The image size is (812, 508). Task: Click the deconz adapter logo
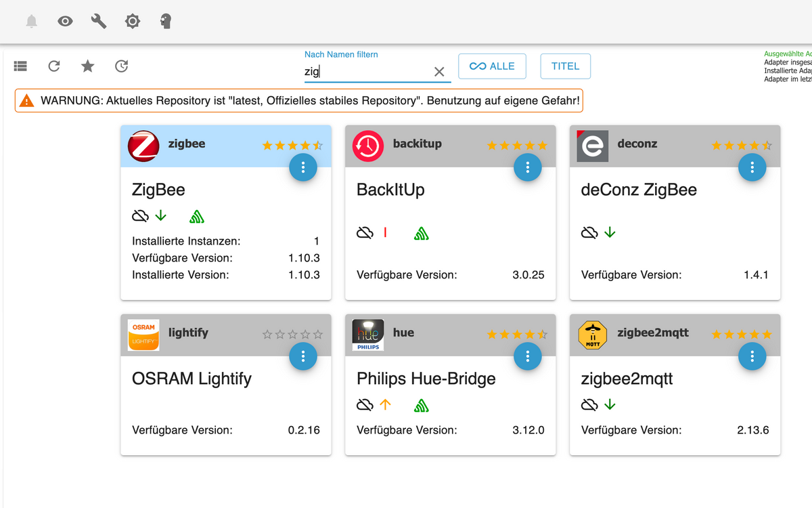point(593,146)
